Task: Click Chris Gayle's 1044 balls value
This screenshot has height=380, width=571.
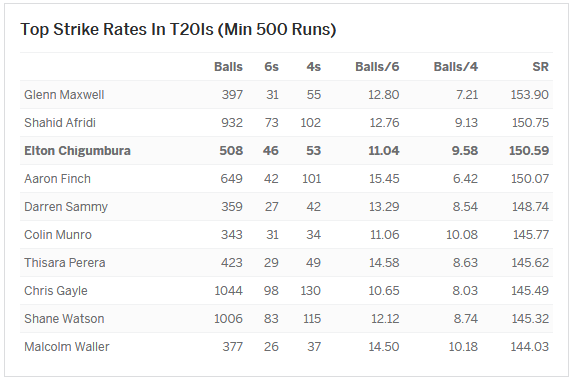Action: tap(228, 291)
